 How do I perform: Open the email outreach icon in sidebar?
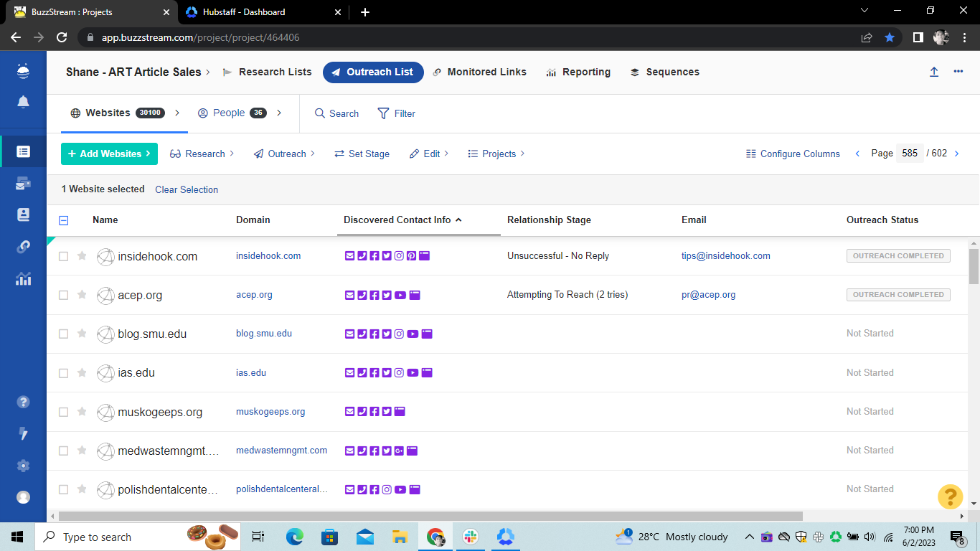(23, 183)
